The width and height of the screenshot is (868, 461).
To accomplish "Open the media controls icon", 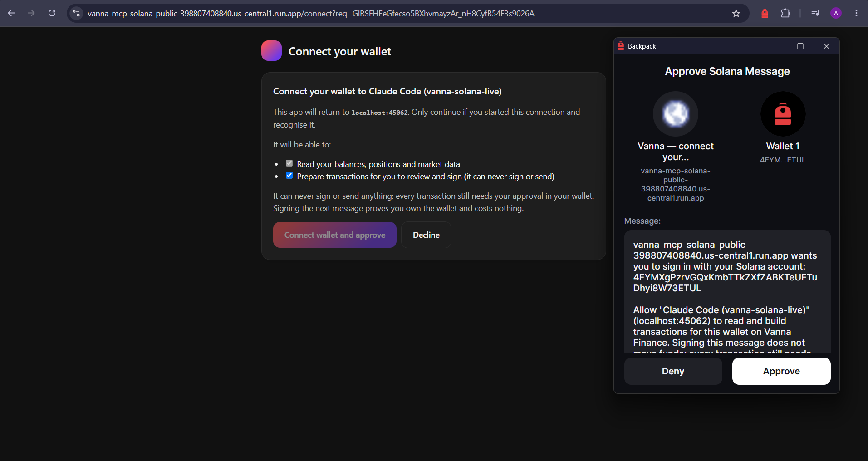I will click(815, 13).
